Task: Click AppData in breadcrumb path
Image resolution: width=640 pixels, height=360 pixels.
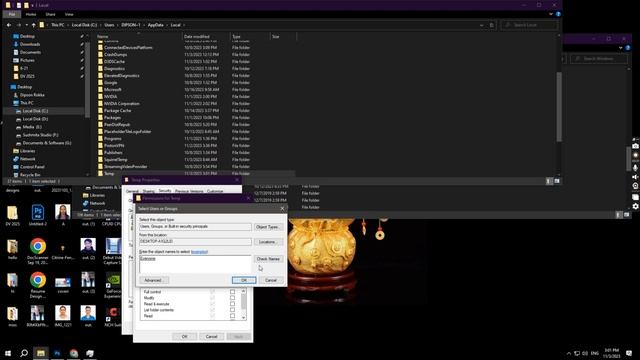Action: [156, 25]
